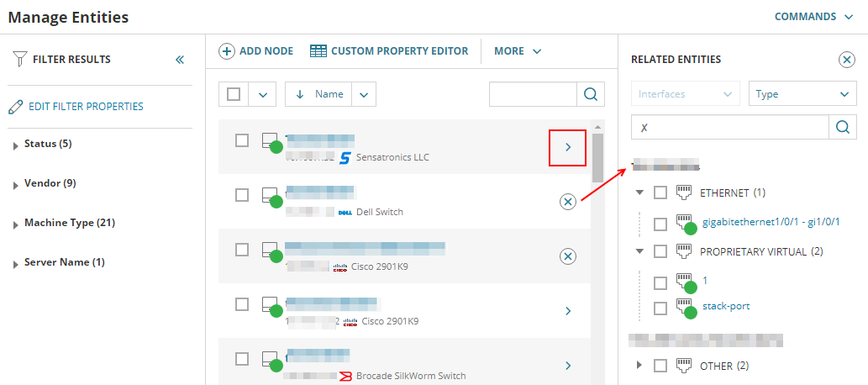
Task: Select the stack-port interface checkbox
Action: click(x=660, y=309)
